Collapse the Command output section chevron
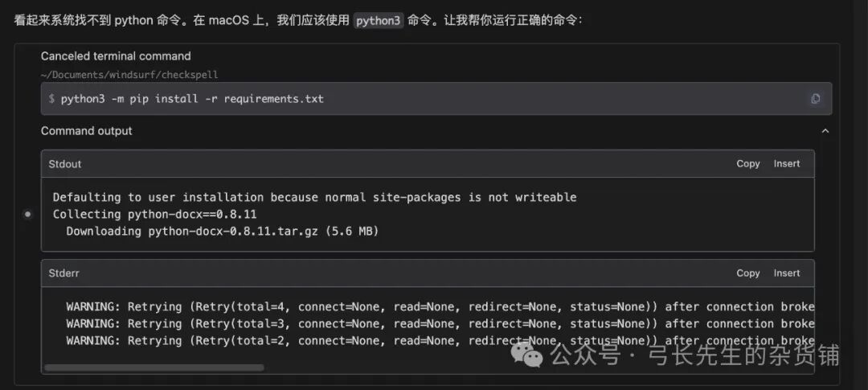Image resolution: width=868 pixels, height=390 pixels. [825, 131]
